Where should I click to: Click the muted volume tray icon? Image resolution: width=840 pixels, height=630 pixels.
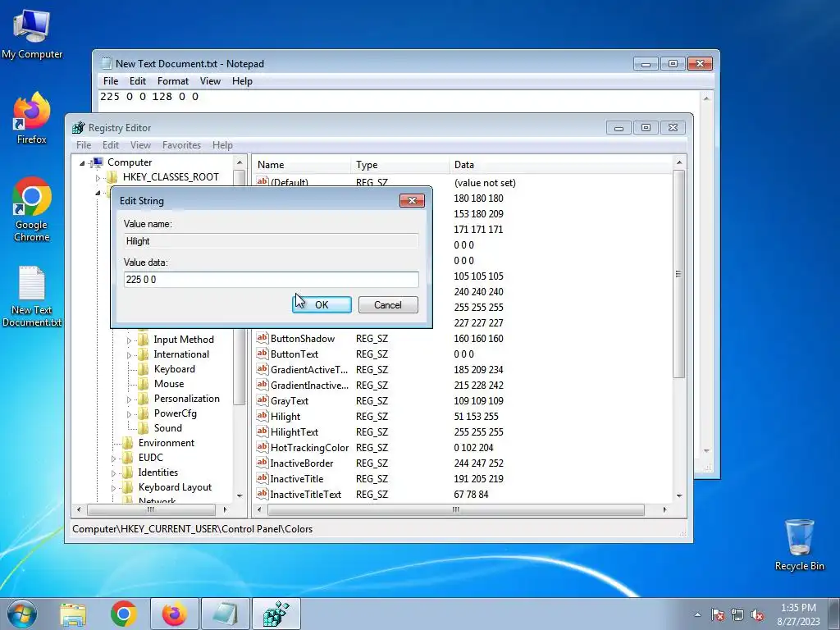(x=757, y=614)
